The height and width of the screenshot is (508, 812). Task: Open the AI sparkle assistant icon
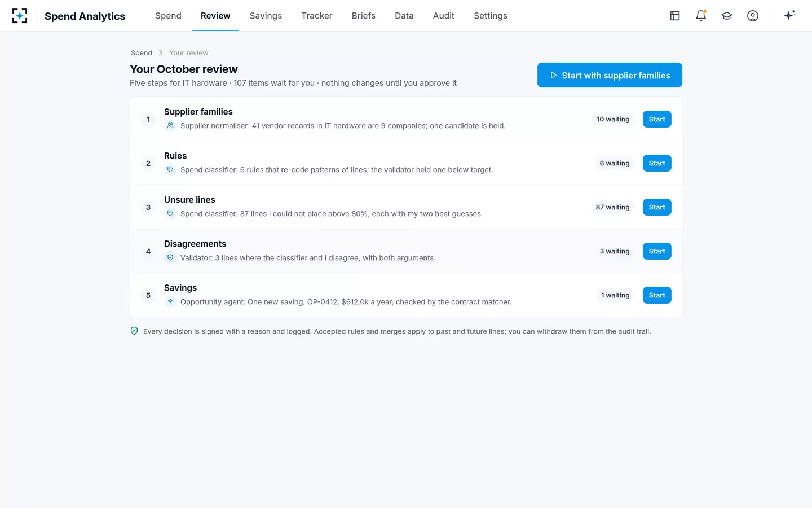789,15
